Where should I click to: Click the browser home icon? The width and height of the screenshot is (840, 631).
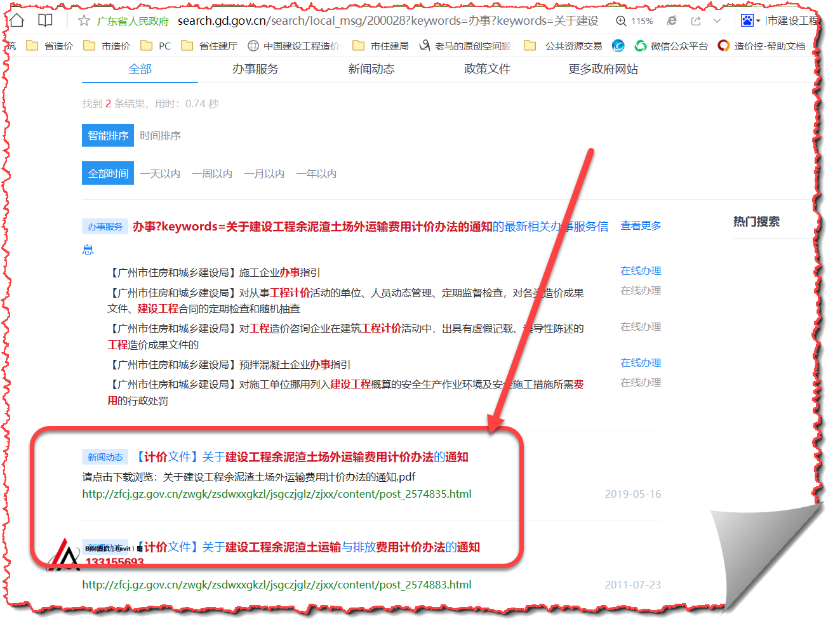click(x=17, y=20)
